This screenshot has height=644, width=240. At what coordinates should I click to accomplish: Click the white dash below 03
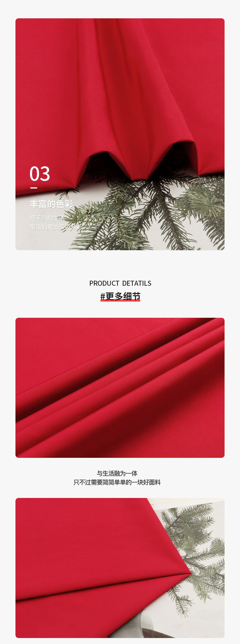point(34,188)
